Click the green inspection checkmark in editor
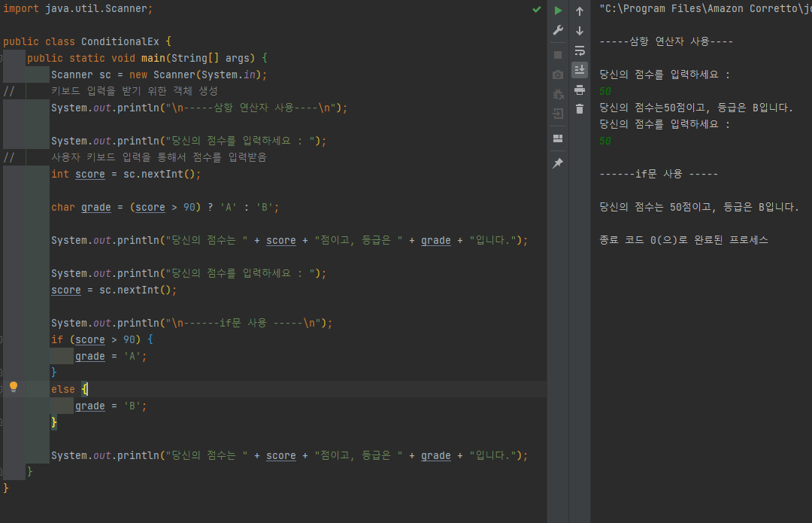The image size is (812, 523). [537, 9]
